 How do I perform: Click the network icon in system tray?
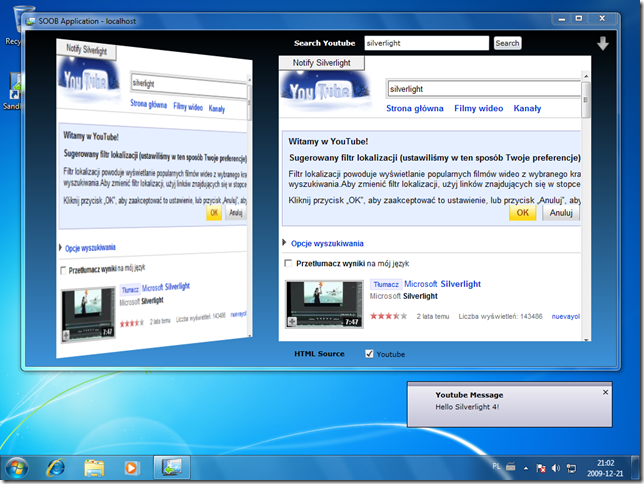tap(571, 468)
